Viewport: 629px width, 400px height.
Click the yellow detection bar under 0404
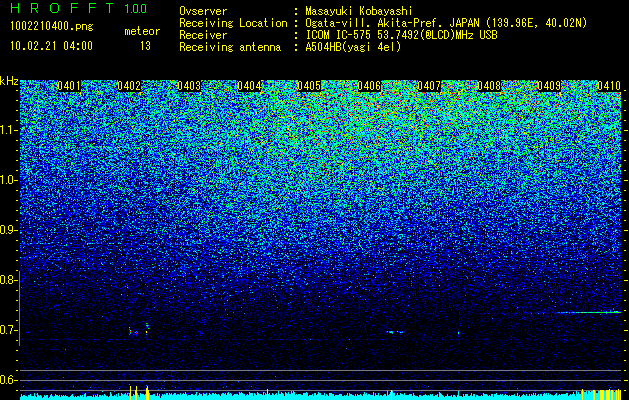coord(268,394)
